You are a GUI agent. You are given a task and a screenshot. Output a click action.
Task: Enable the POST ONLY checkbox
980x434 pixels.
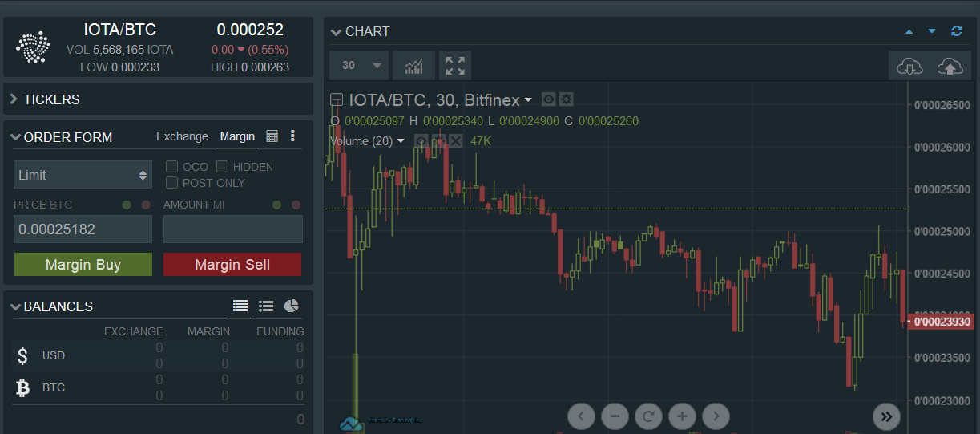pos(171,183)
